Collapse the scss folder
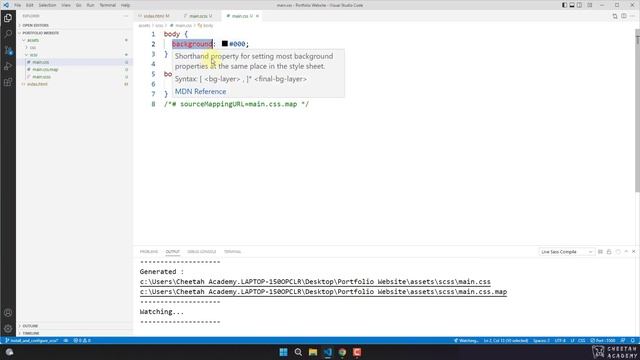 [74, 55]
